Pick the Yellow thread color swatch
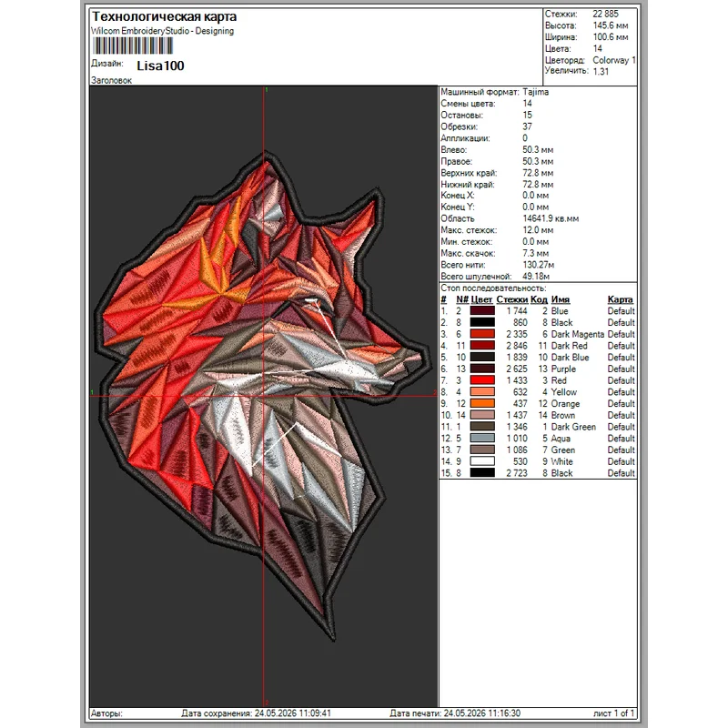Image resolution: width=728 pixels, height=728 pixels. click(482, 392)
